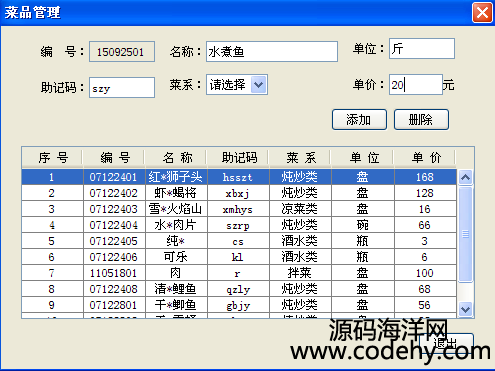Screen dimensions: 495x371
Task: Click the 删除 button
Action: [x=421, y=119]
